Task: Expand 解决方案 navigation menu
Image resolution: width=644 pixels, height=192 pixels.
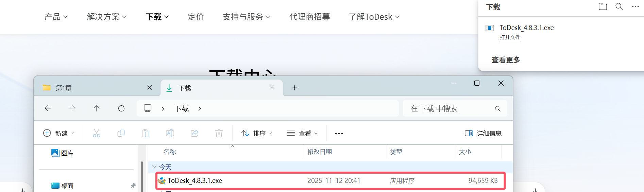Action: tap(106, 17)
